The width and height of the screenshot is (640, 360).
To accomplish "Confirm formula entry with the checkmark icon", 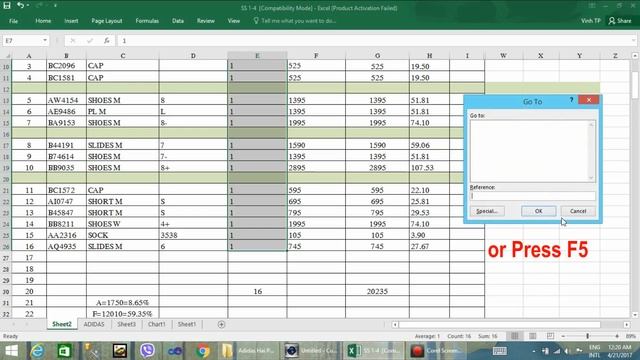I will point(90,40).
